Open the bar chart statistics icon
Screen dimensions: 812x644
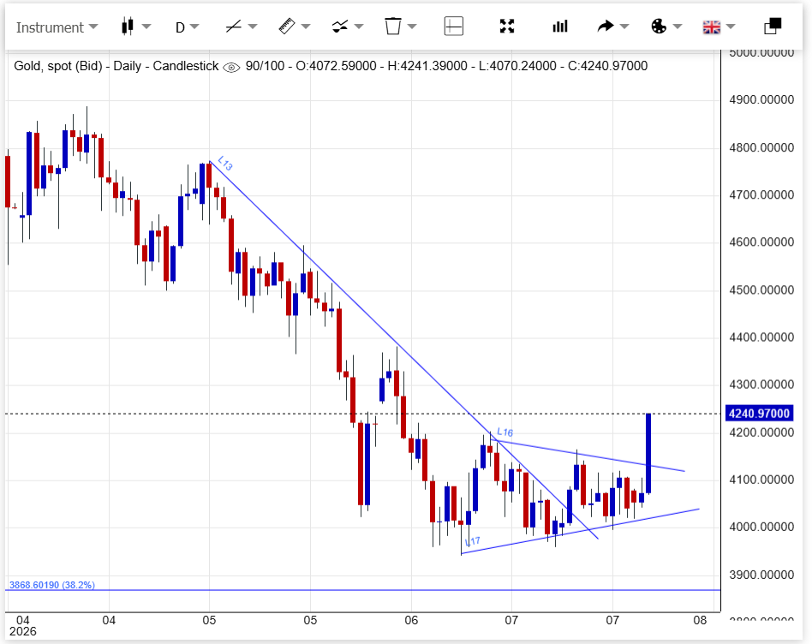560,26
